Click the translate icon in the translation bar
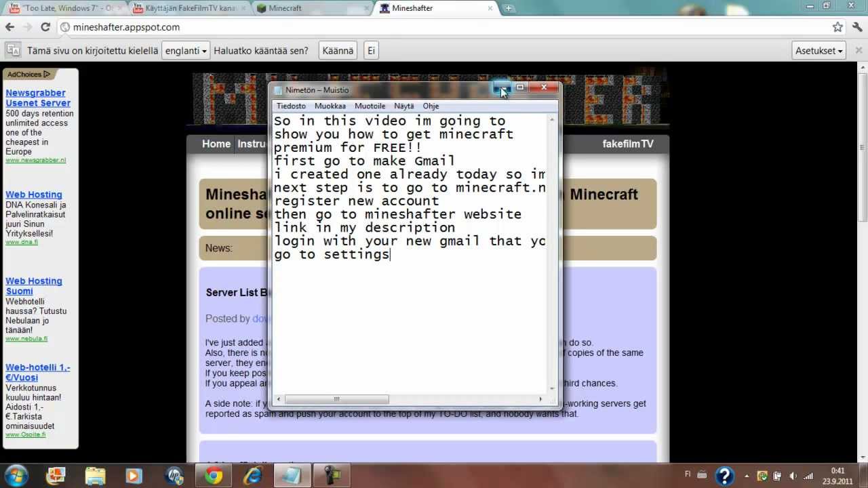Image resolution: width=868 pixels, height=488 pixels. (12, 50)
